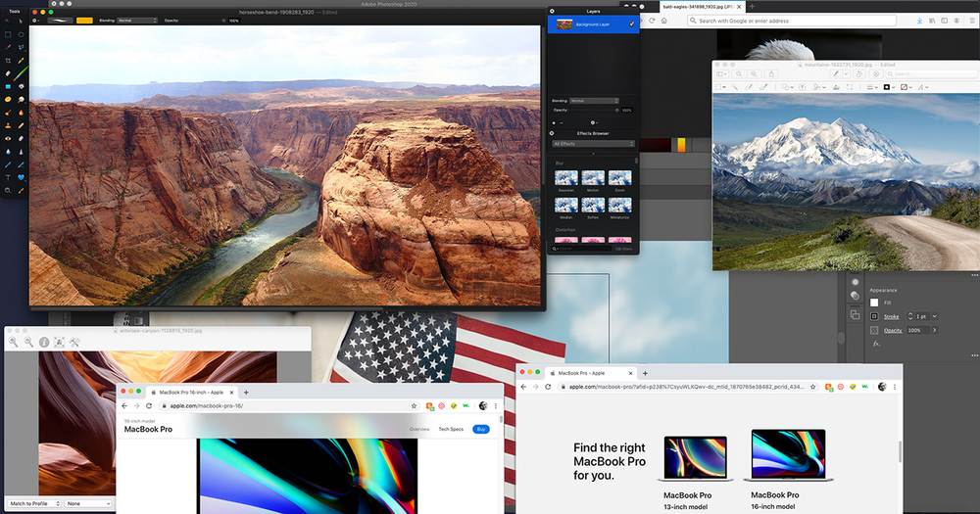Open MacBook Pro 16-inch model link
980x514 pixels.
pos(775,501)
